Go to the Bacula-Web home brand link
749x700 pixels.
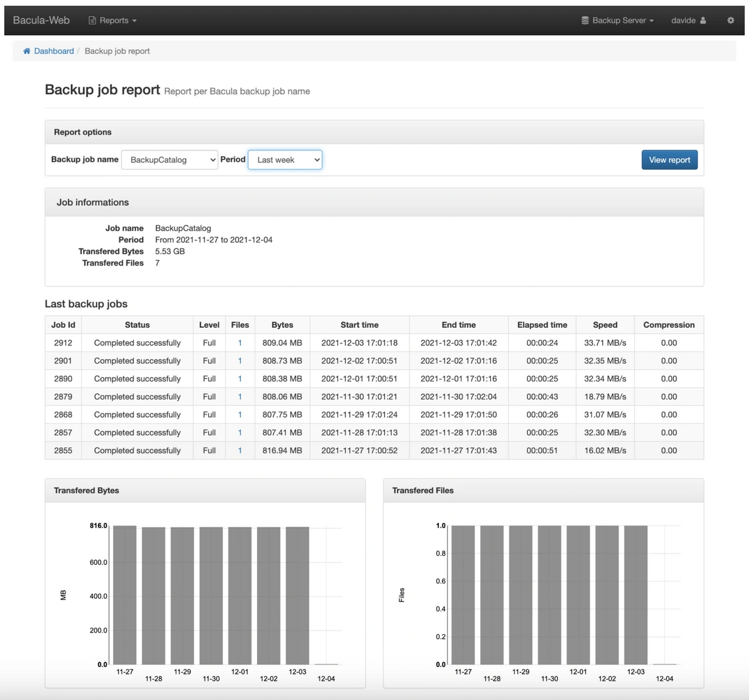point(41,21)
